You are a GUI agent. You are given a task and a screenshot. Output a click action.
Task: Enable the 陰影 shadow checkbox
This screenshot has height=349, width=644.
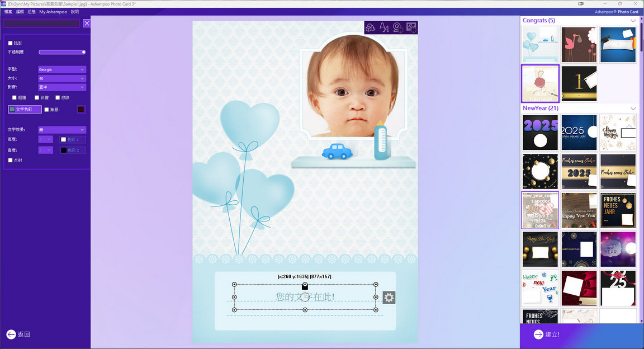pyautogui.click(x=11, y=43)
